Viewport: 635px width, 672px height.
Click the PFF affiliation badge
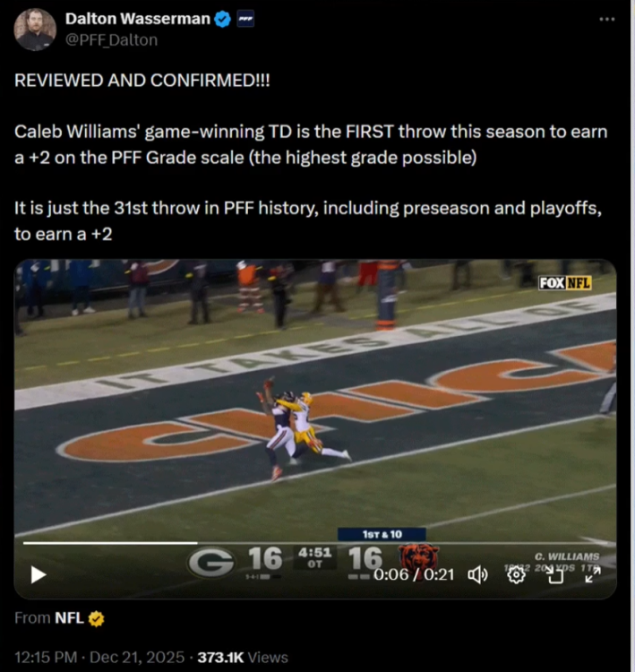pos(245,19)
